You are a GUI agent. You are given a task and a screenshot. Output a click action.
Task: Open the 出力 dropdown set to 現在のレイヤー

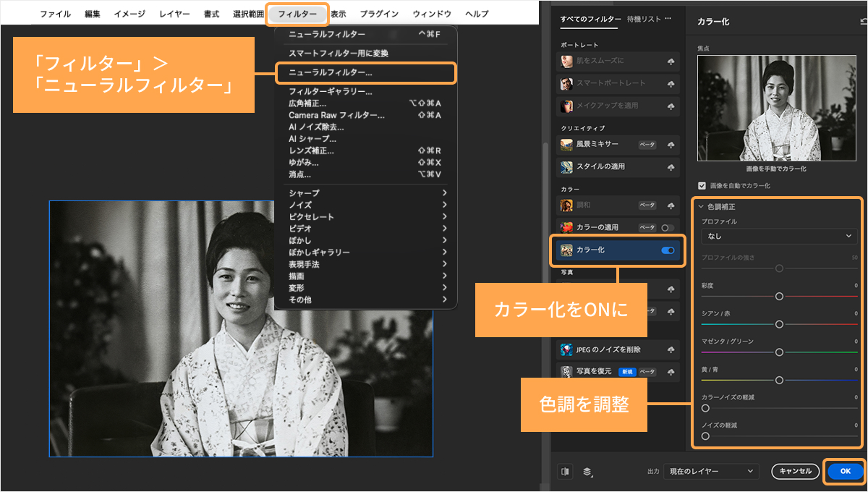(x=712, y=471)
